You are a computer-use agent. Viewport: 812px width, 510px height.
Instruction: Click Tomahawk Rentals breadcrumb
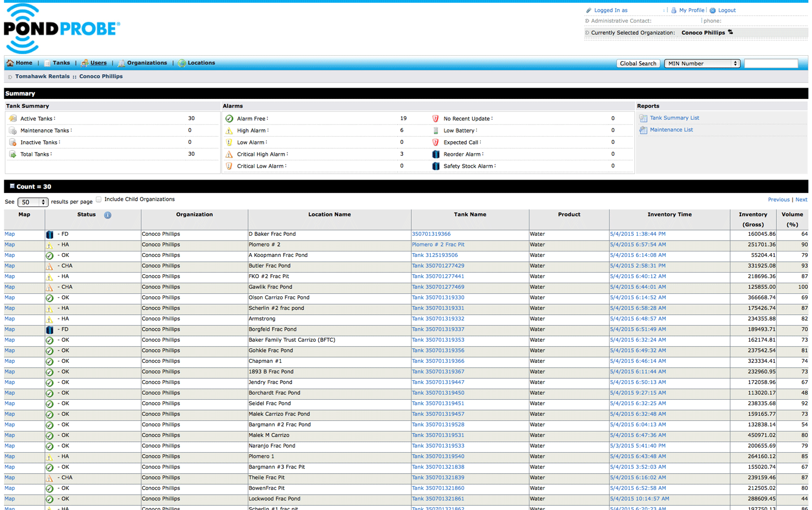point(42,77)
